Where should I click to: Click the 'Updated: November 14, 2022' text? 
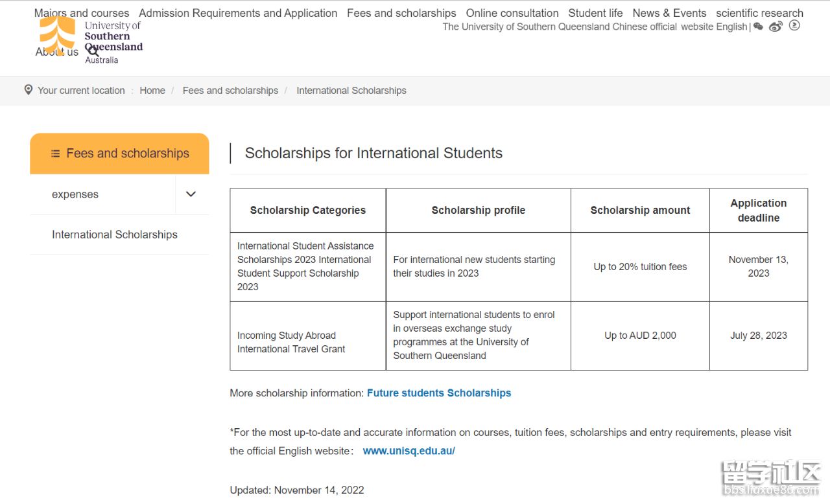coord(297,490)
